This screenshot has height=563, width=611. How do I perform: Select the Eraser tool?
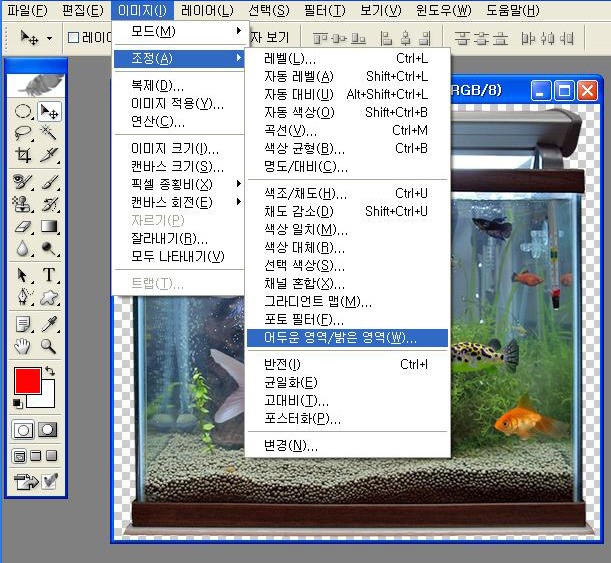tap(23, 226)
